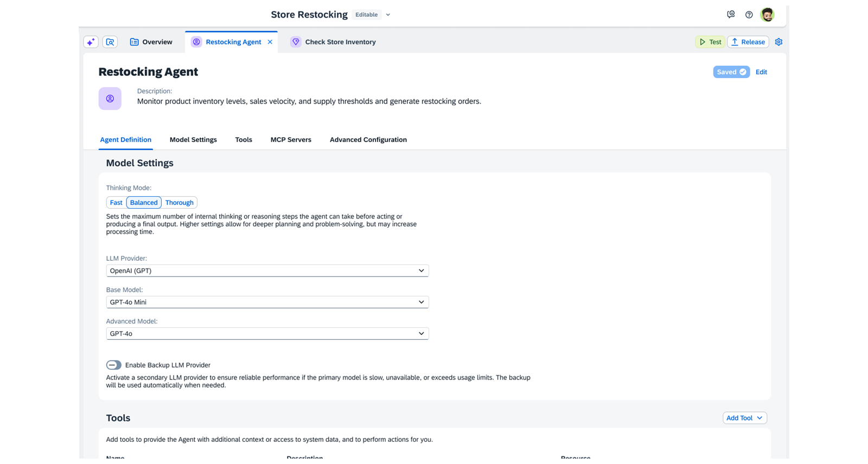This screenshot has width=868, height=464.
Task: Select the Tools section tab
Action: tap(244, 140)
